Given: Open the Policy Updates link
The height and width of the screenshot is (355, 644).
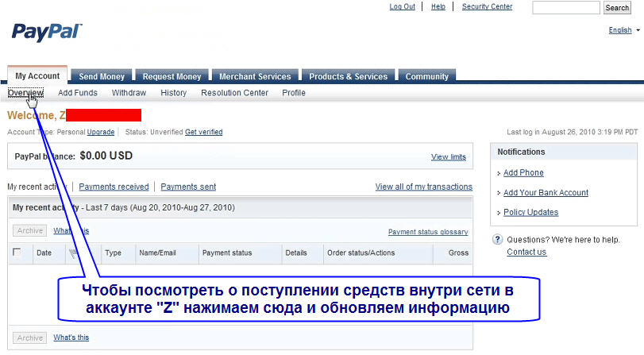Looking at the screenshot, I should pos(530,212).
